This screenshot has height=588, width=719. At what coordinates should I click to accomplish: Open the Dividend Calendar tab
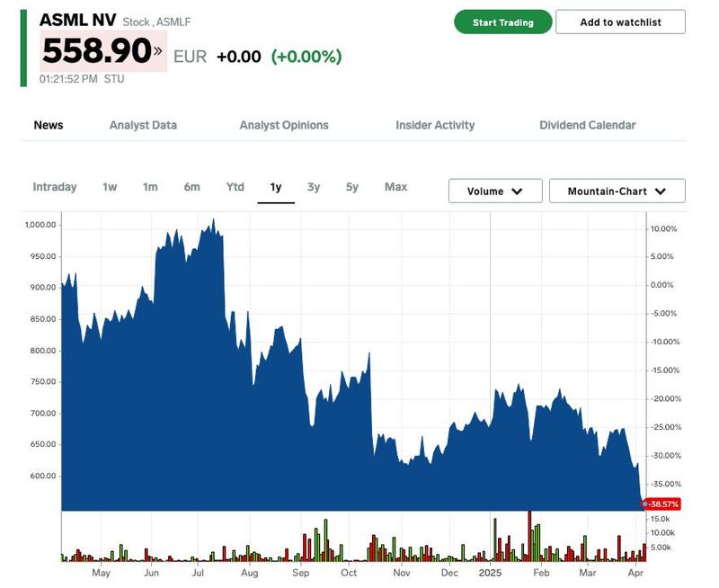[x=587, y=125]
